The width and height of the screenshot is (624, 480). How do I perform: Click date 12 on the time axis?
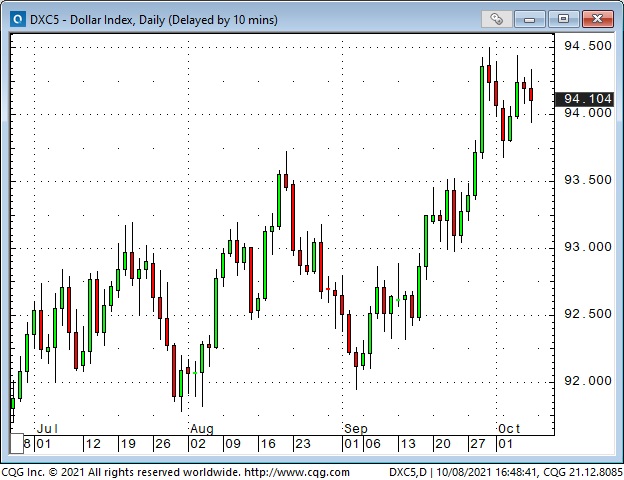[x=93, y=443]
